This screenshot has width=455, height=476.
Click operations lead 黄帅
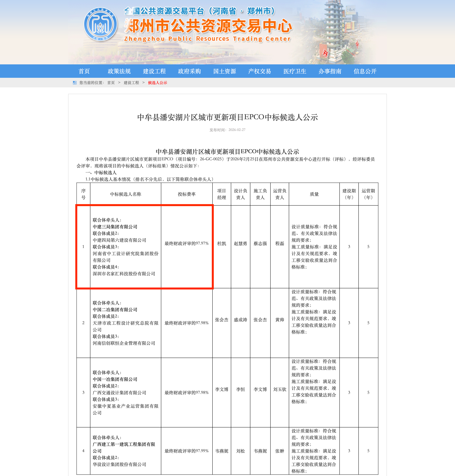click(279, 320)
